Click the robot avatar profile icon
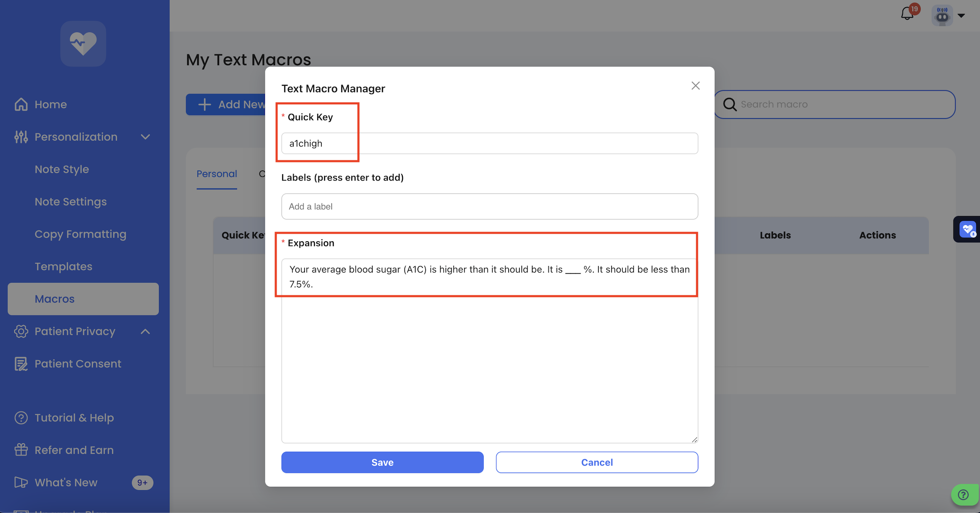 tap(942, 16)
